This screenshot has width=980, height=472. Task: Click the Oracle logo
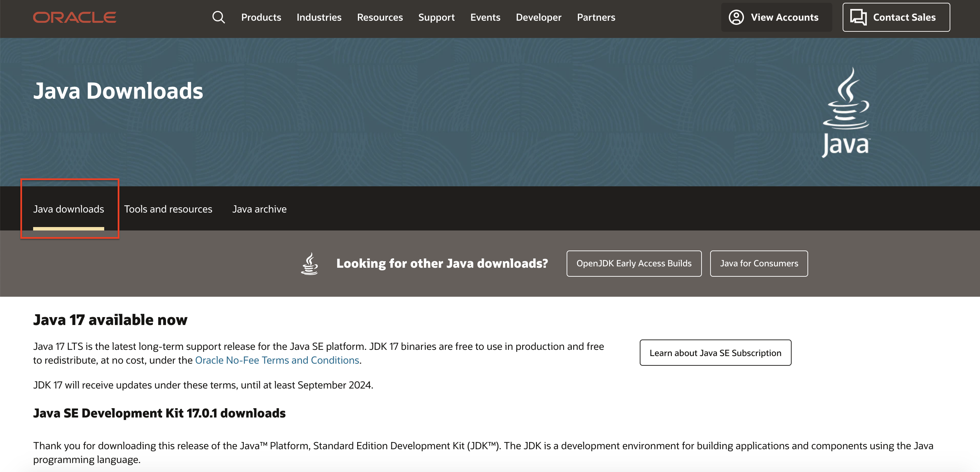tap(75, 18)
